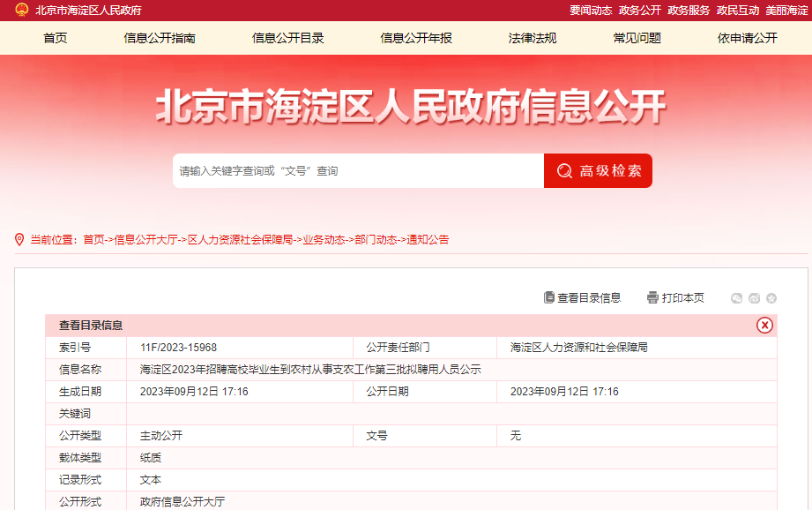Image resolution: width=812 pixels, height=510 pixels.
Task: Select 依申请公开 in the navigation bar
Action: tap(747, 38)
